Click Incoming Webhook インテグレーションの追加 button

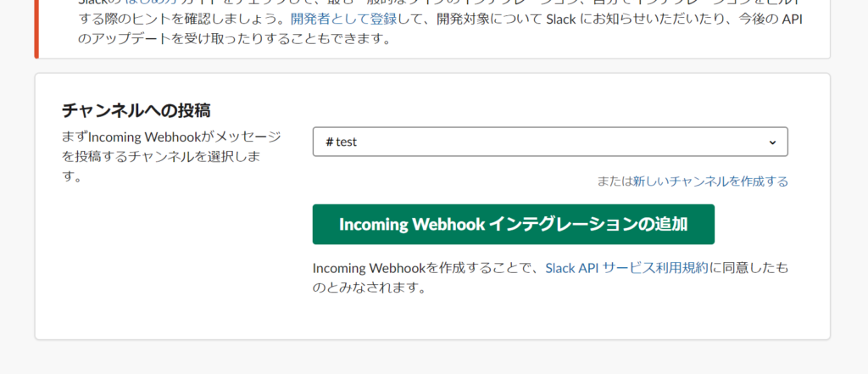[513, 225]
